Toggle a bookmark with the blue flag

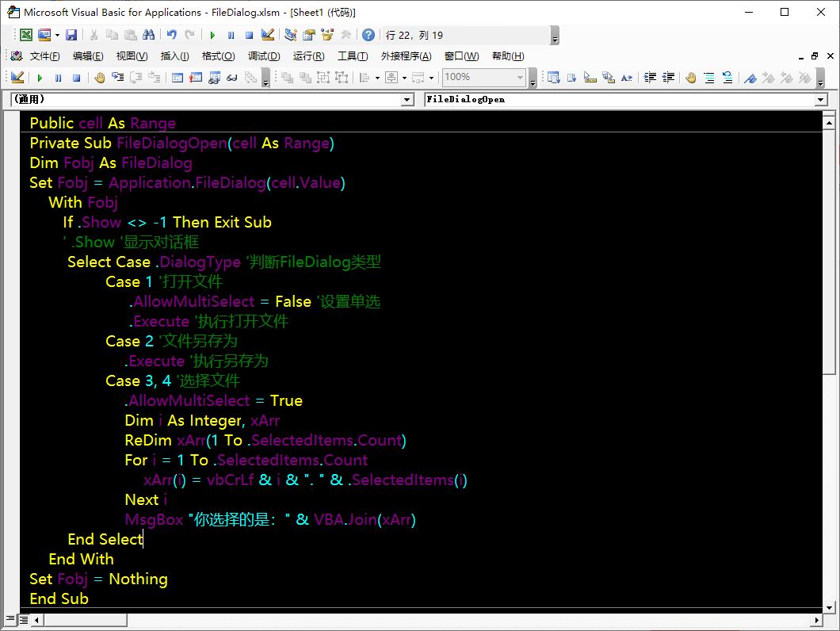click(750, 78)
